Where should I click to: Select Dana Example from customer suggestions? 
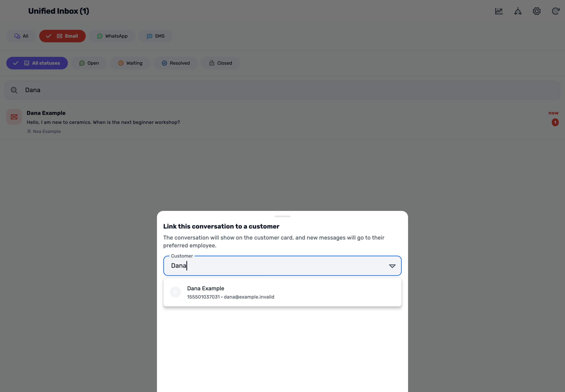click(x=282, y=292)
